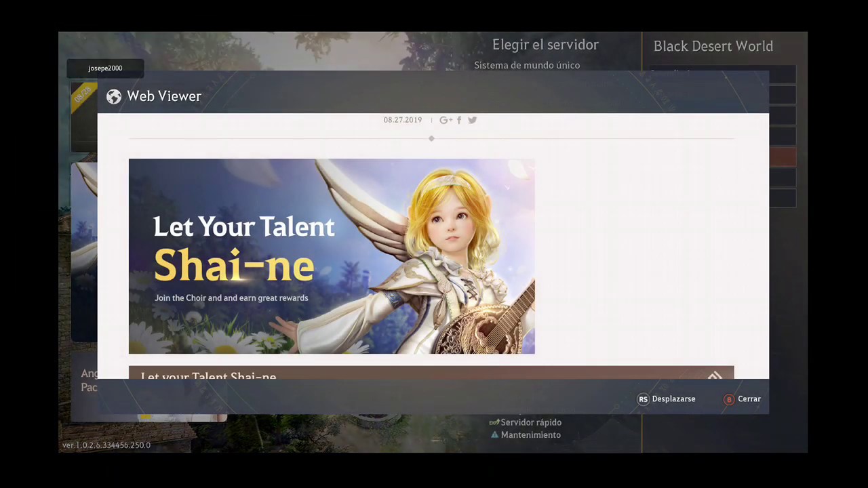Close the viewer with Cerrar button
This screenshot has height=488, width=868.
click(x=743, y=399)
